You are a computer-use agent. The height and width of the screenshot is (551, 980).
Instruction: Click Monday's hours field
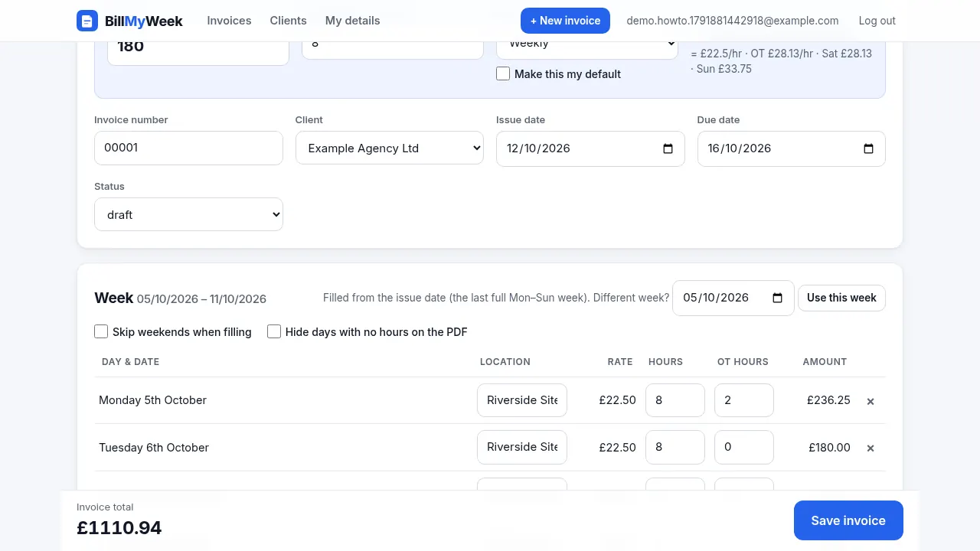pos(675,400)
